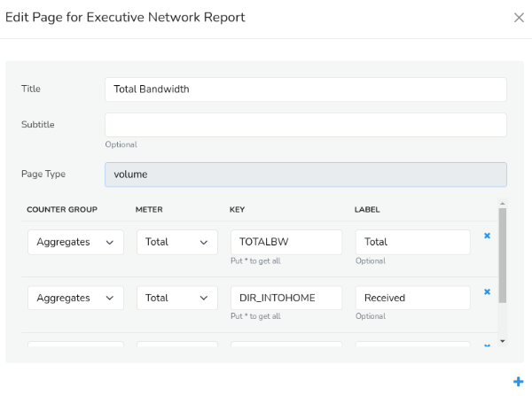
Task: Close the Edit Page dialog
Action: (x=519, y=18)
